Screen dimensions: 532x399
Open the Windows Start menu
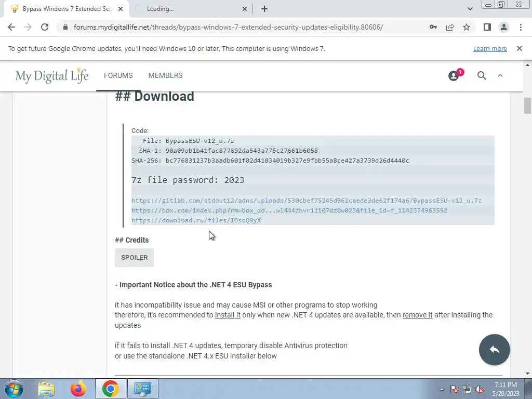14,389
